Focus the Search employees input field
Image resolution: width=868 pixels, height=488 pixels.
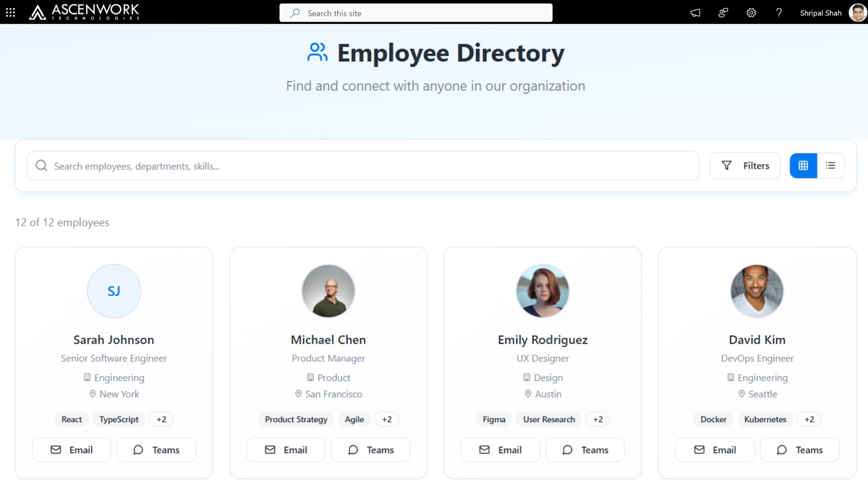(362, 166)
